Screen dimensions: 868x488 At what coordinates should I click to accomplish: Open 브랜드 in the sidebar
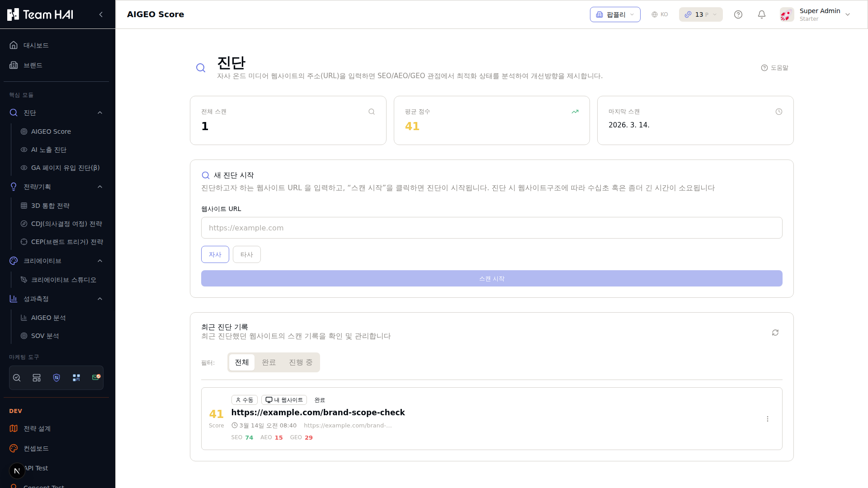(x=56, y=65)
